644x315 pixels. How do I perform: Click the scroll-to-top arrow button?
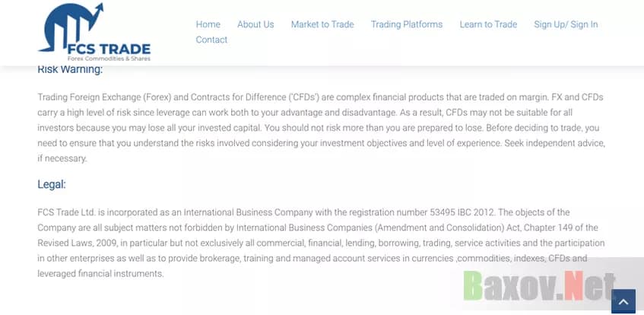tap(623, 301)
